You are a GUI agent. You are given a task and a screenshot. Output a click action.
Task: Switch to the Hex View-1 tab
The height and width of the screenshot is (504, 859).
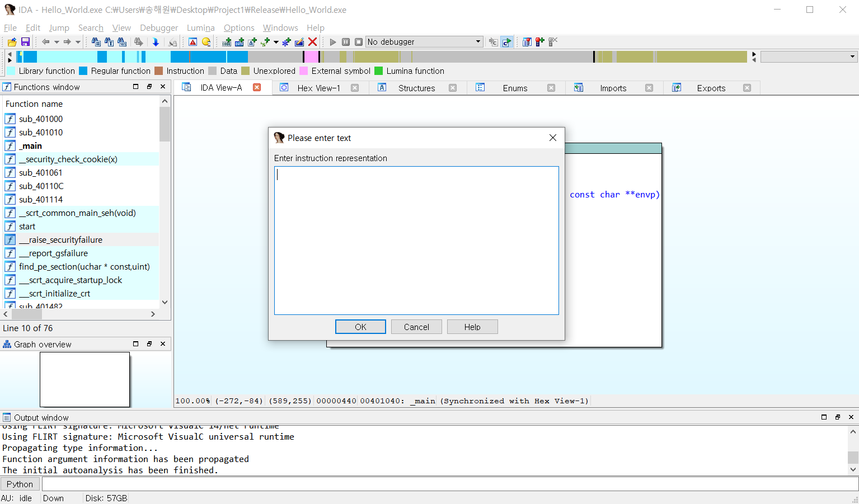[319, 88]
